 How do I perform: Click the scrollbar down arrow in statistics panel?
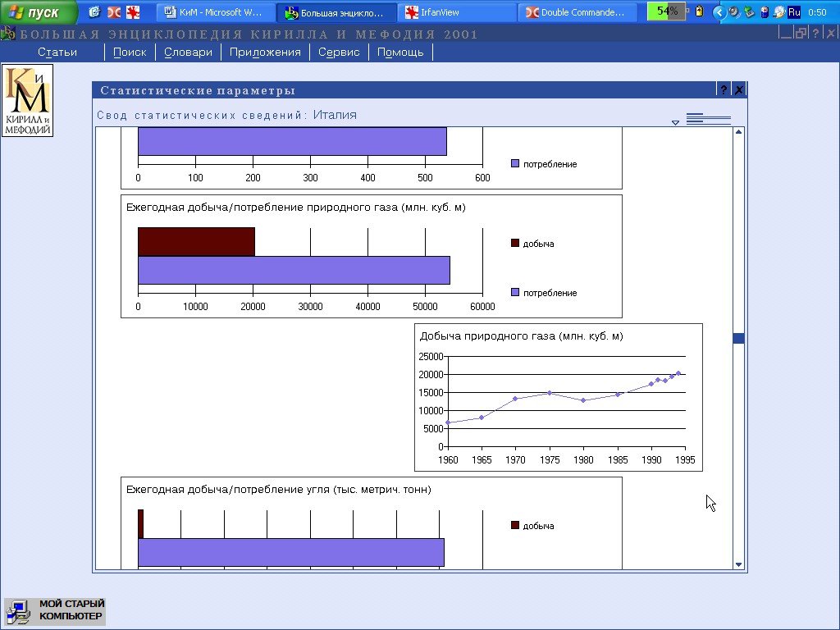coord(738,564)
